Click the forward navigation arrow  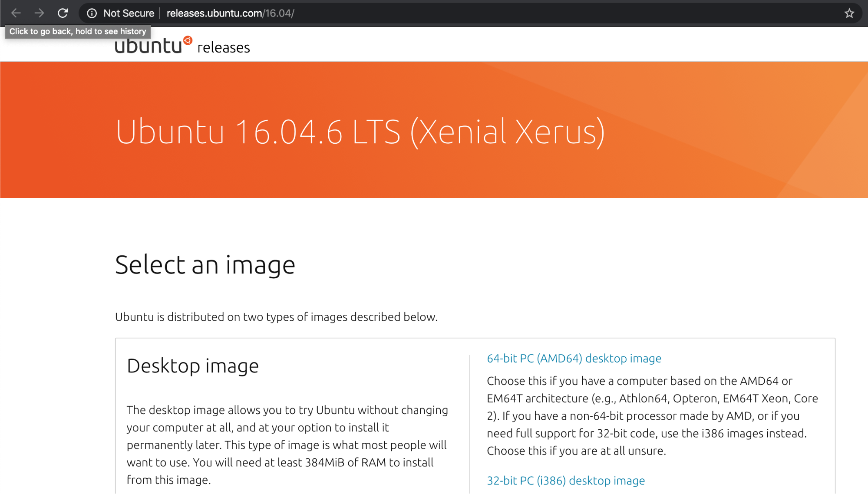[39, 13]
